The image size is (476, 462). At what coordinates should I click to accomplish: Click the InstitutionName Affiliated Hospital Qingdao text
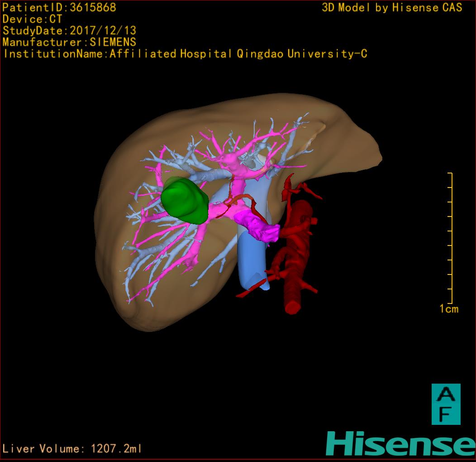(185, 54)
